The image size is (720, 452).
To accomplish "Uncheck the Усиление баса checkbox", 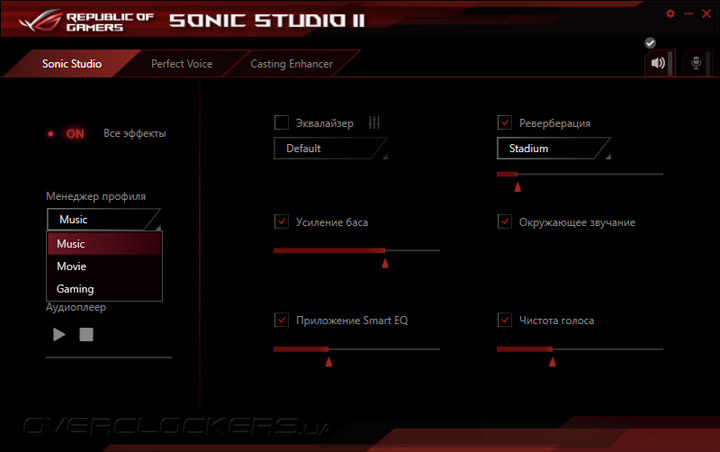I will click(x=281, y=222).
